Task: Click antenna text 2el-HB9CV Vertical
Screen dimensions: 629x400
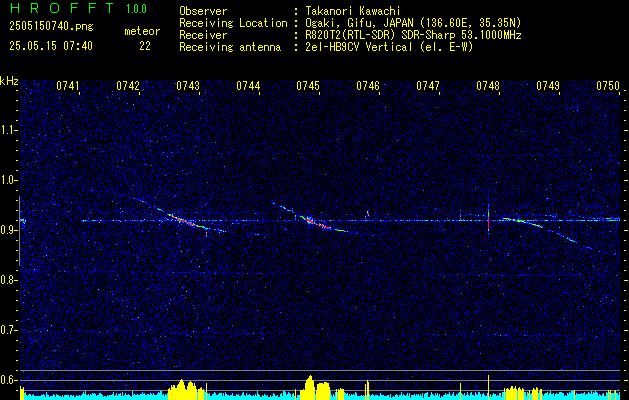Action: 359,47
